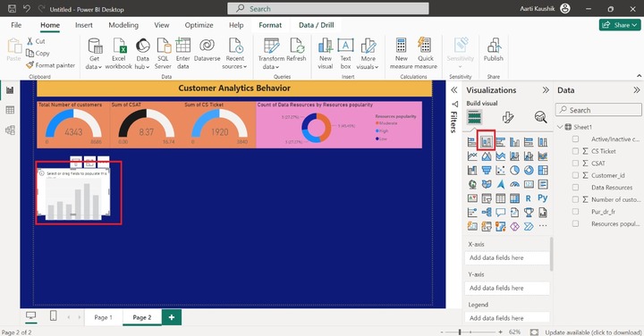Open the Data / Drill tab
The image size is (644, 336).
(x=316, y=25)
